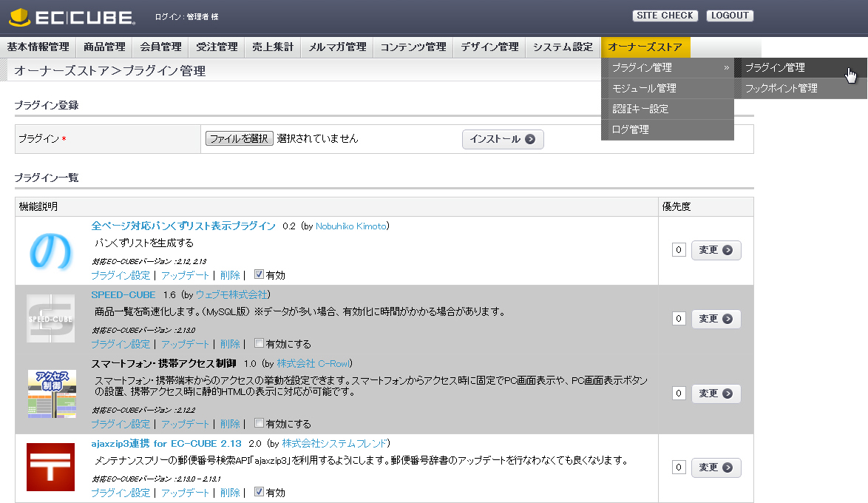Click the SPEED-CUBE plugin icon

51,319
